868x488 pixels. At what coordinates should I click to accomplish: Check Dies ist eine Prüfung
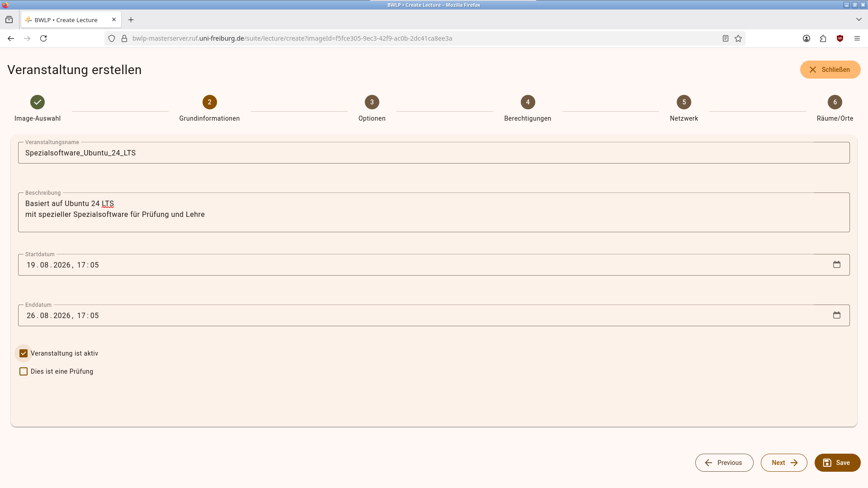[24, 371]
